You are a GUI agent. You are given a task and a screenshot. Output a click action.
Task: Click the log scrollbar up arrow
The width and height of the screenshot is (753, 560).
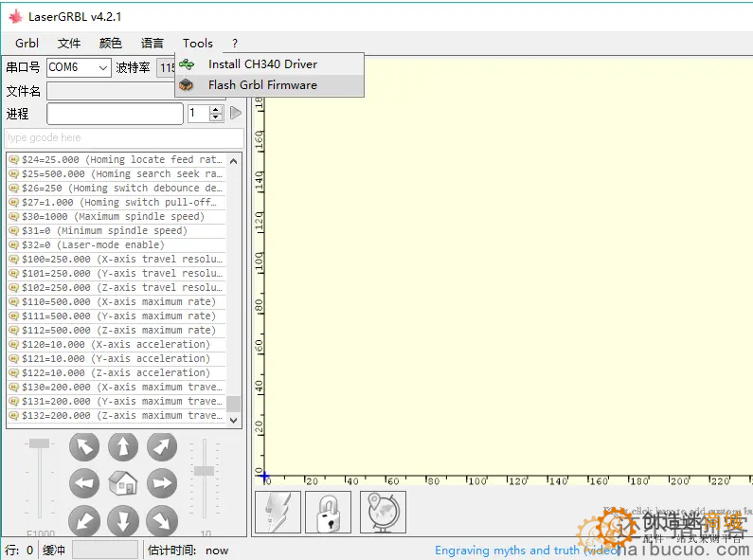[233, 161]
